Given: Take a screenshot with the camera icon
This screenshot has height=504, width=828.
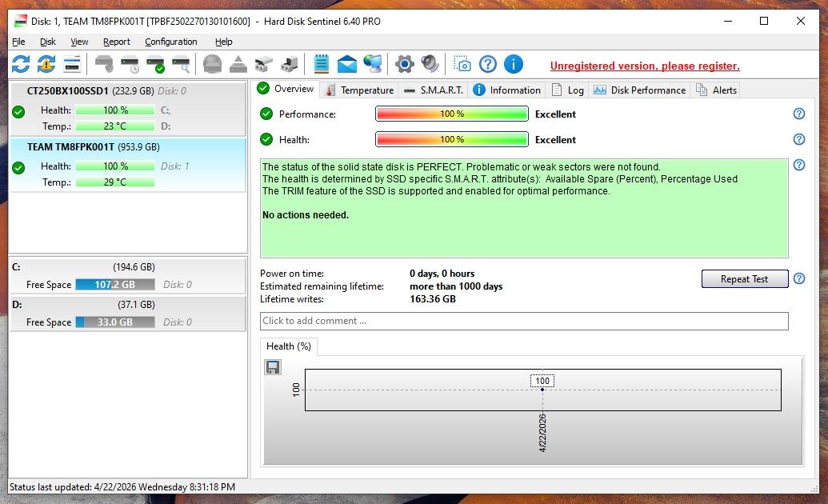Looking at the screenshot, I should (x=462, y=64).
